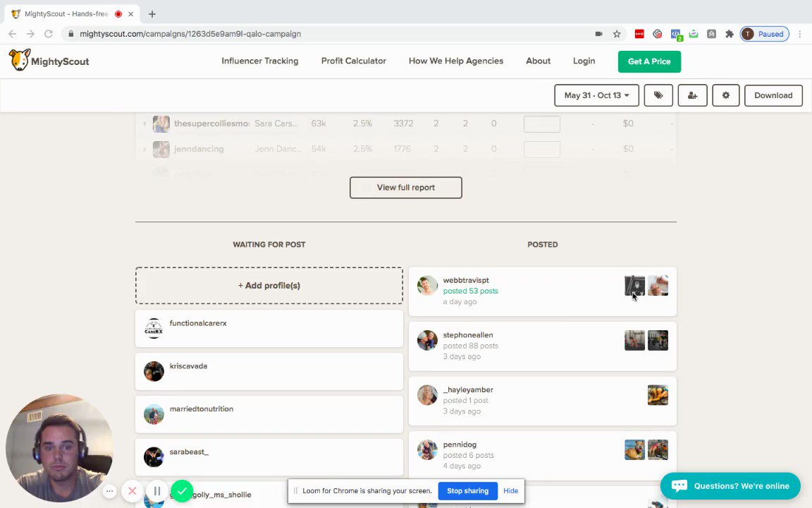Click input box in jenndancing row
The width and height of the screenshot is (812, 508).
[x=541, y=150]
